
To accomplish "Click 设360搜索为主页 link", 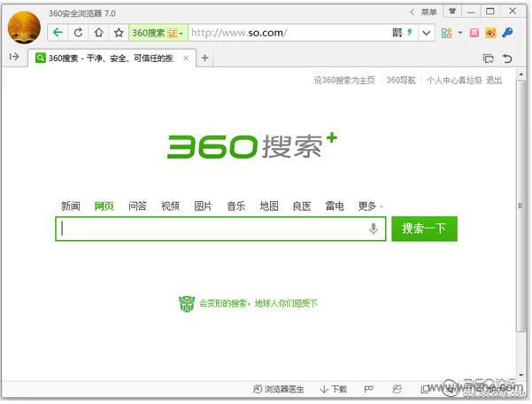I will pos(344,80).
